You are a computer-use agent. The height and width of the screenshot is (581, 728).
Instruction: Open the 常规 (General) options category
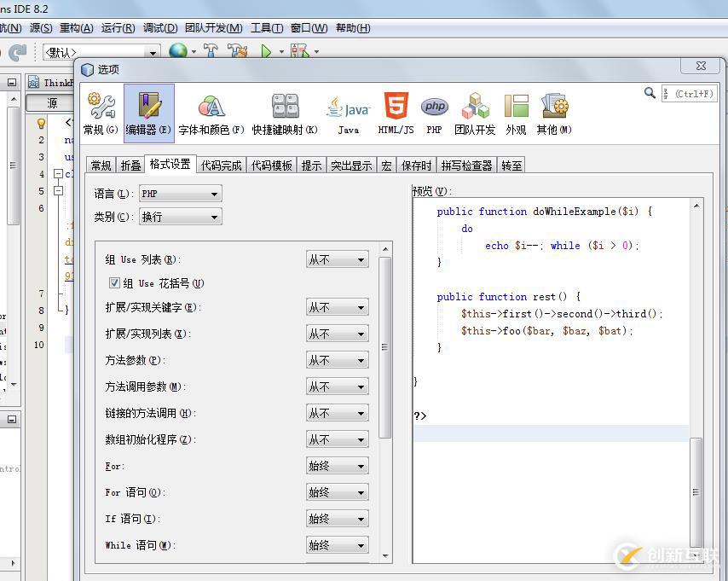tap(101, 113)
